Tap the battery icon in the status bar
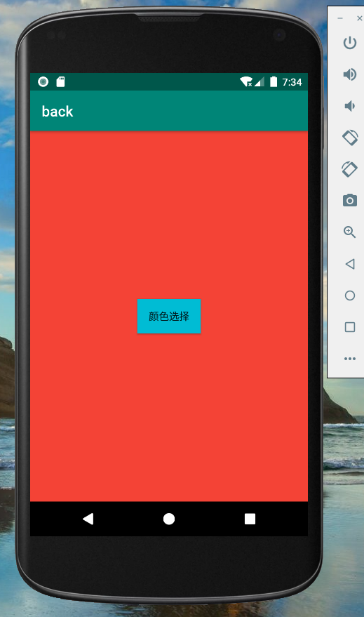 274,81
